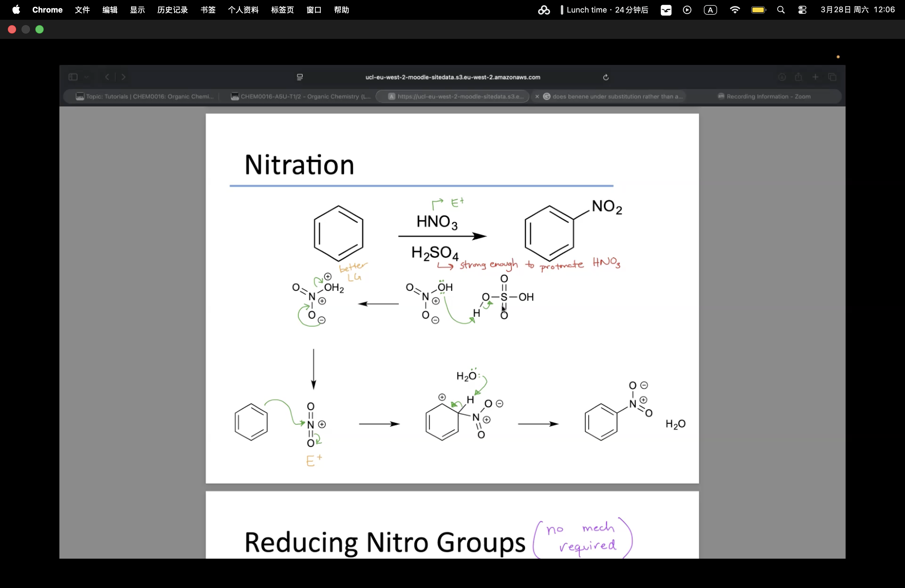Click the share icon in browser toolbar
The height and width of the screenshot is (588, 905).
click(x=798, y=77)
